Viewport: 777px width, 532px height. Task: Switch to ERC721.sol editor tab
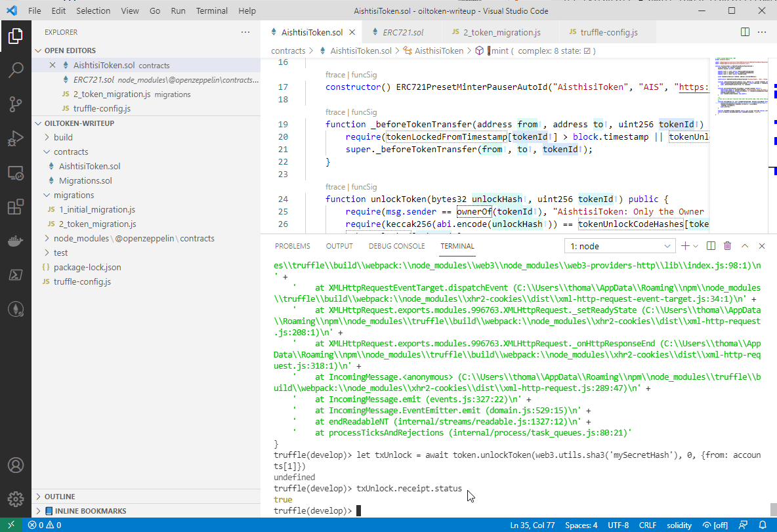pos(400,32)
